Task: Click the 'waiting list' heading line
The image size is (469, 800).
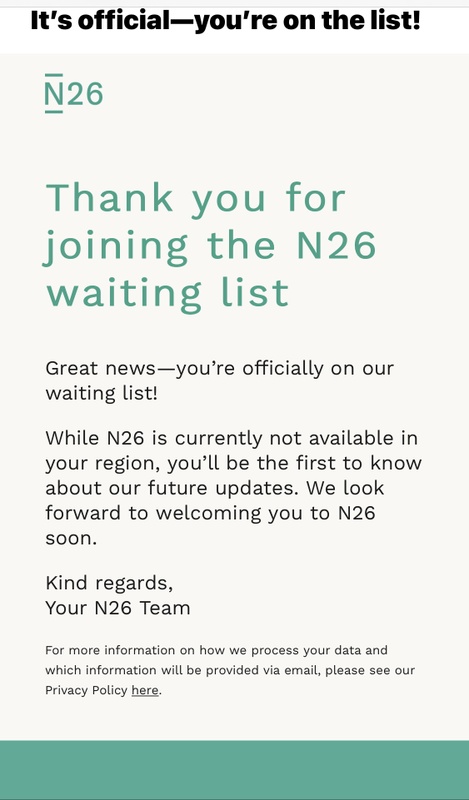Action: tap(167, 293)
